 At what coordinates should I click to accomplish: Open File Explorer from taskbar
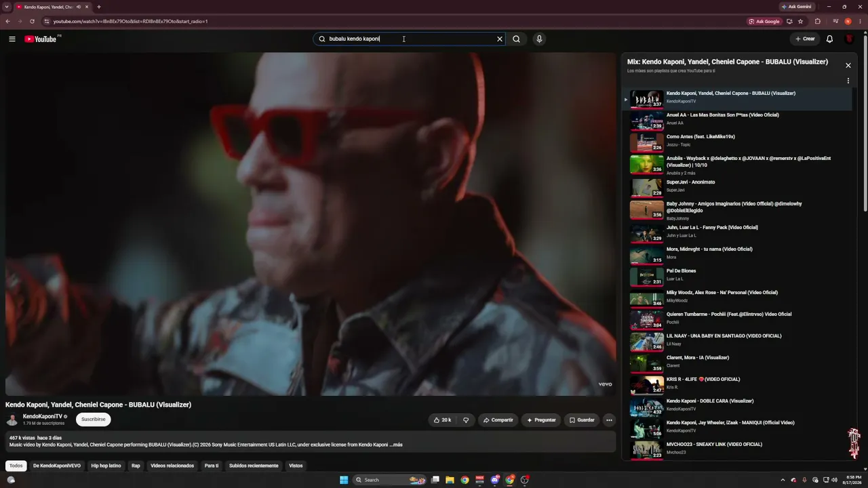tap(450, 480)
